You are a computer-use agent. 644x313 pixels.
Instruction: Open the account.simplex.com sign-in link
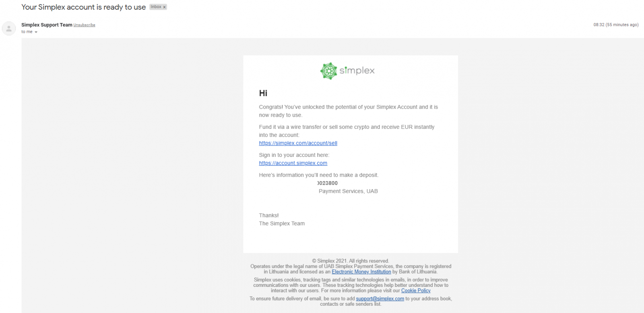pos(293,163)
